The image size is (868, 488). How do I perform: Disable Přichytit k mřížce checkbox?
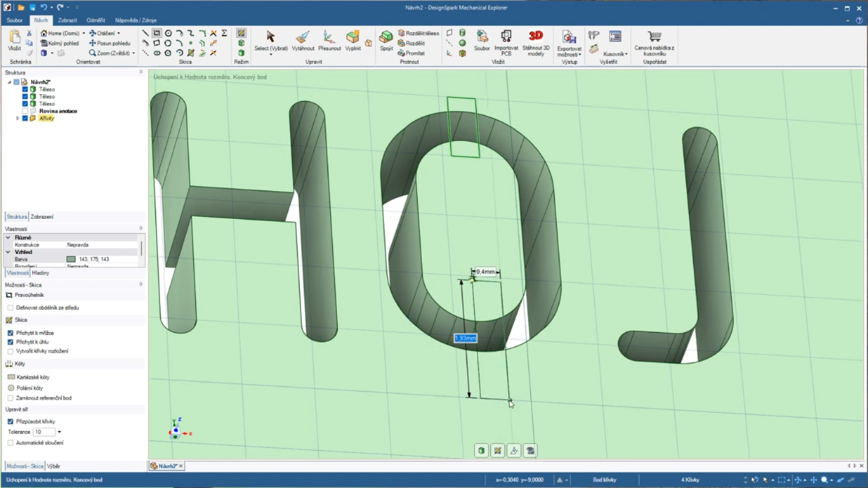pos(10,333)
